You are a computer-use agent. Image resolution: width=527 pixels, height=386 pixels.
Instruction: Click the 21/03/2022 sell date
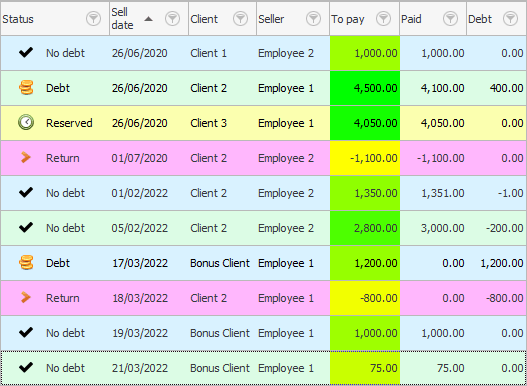pyautogui.click(x=139, y=368)
